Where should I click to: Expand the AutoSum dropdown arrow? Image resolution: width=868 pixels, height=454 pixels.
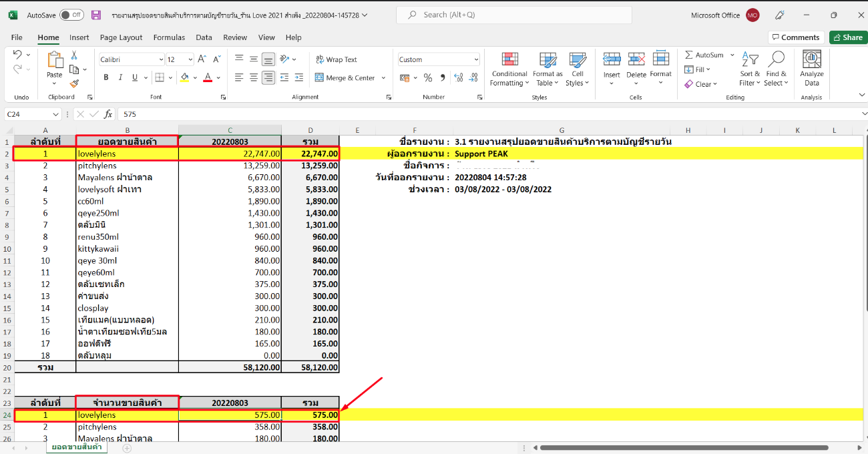(x=732, y=55)
